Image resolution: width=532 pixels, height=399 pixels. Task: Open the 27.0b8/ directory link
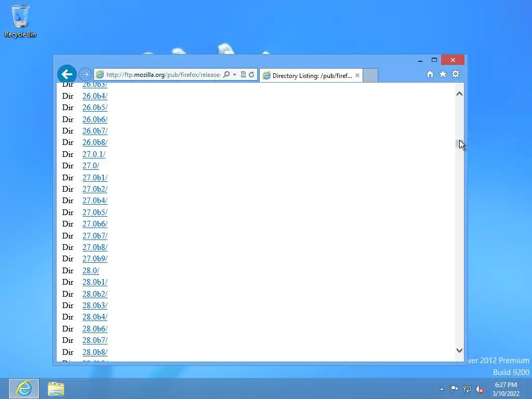click(95, 247)
